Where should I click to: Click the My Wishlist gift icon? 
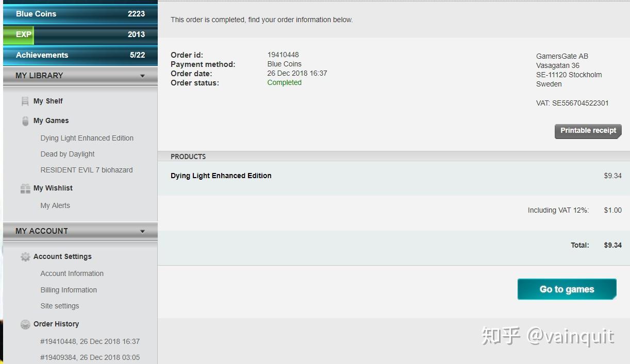coord(25,188)
